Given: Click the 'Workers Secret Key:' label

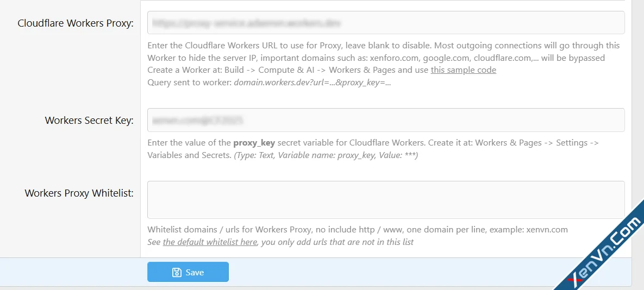Looking at the screenshot, I should click(x=89, y=121).
